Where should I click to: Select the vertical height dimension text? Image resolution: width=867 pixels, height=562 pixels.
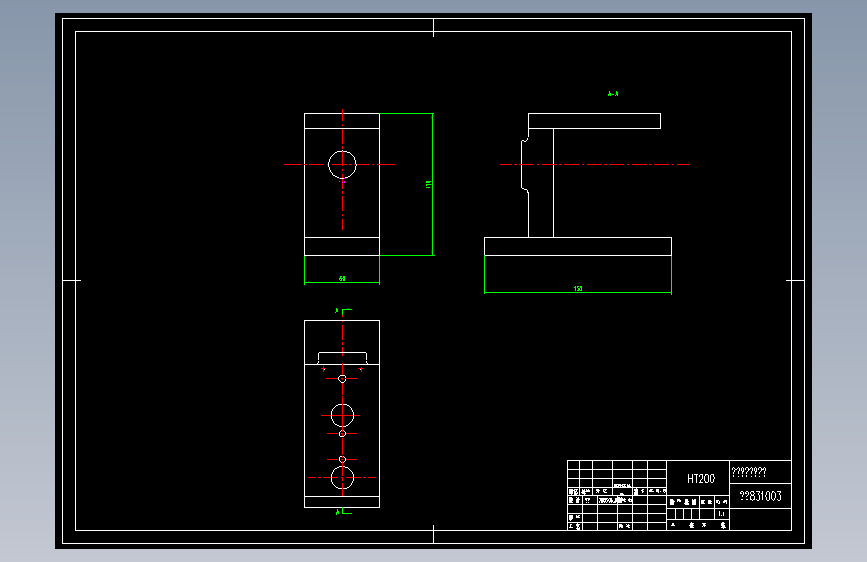coord(429,184)
